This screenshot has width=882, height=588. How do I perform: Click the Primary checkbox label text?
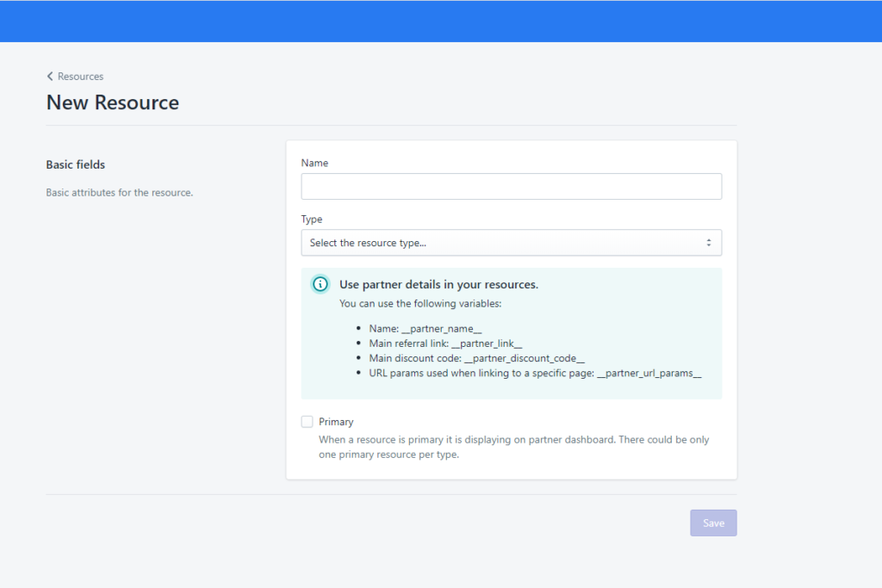pyautogui.click(x=336, y=422)
